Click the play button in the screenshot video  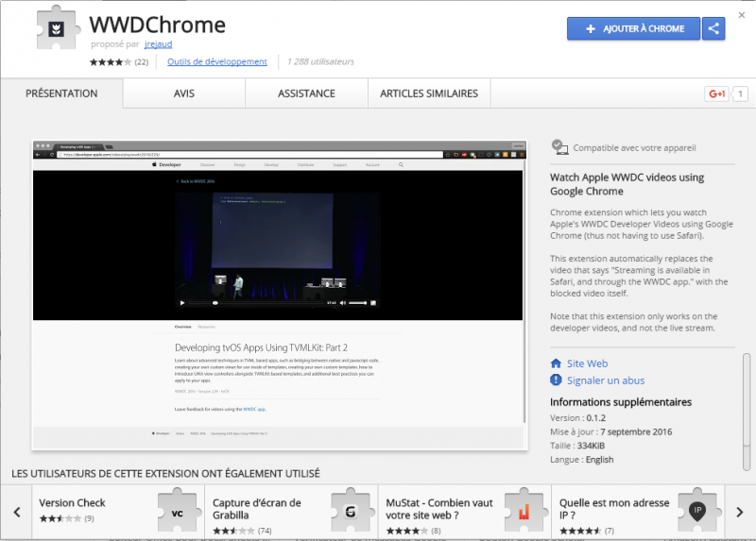coord(182,303)
